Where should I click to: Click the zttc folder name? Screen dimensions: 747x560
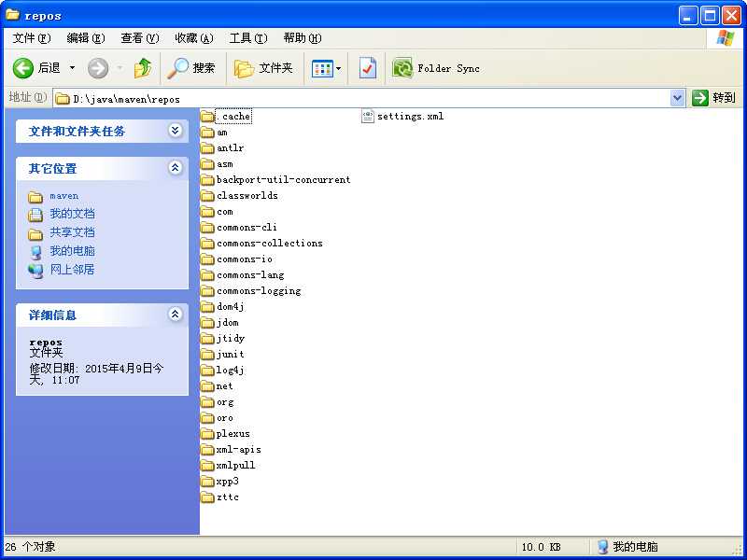coord(227,497)
